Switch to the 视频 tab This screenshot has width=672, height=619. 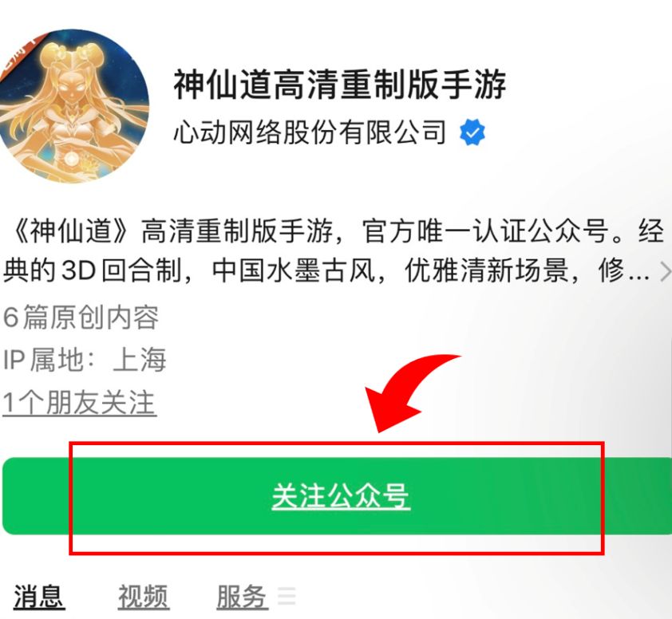[x=144, y=597]
